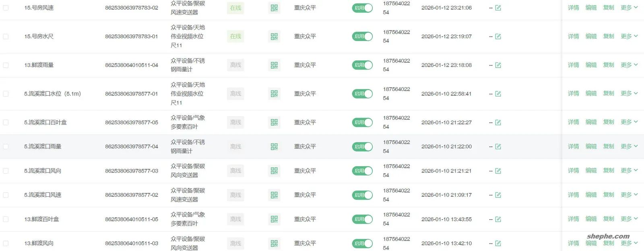Click 编辑 link for 5.流溪渡口雨量 row
The height and width of the screenshot is (251, 644).
pyautogui.click(x=591, y=146)
